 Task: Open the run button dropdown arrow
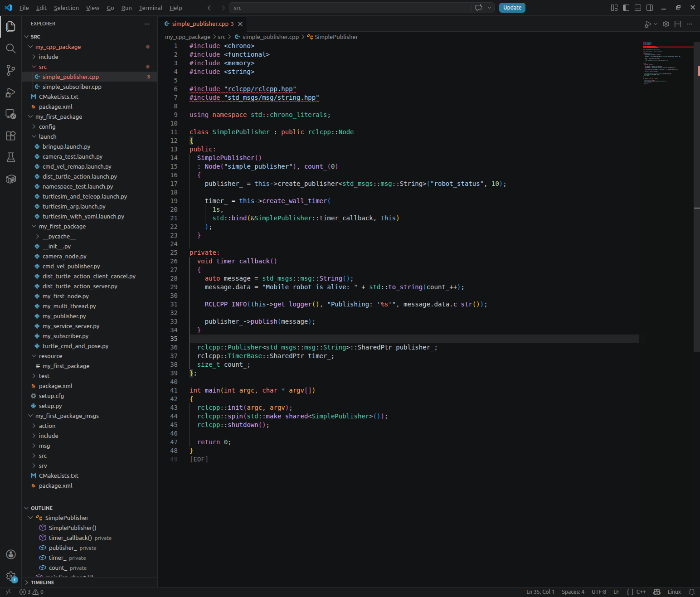coord(656,24)
